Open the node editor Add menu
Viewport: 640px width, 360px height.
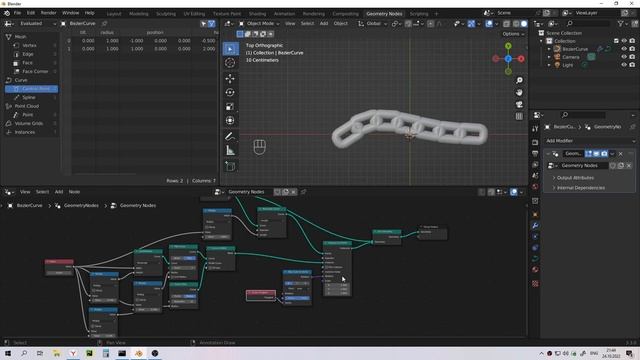59,192
